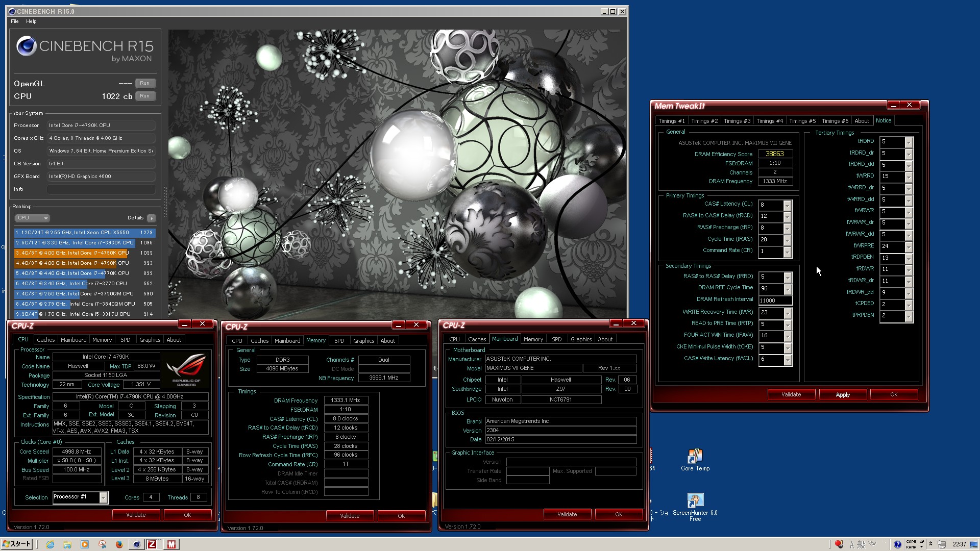The width and height of the screenshot is (980, 551).
Task: Launch Windows Media Player from the taskbar
Action: tap(85, 544)
